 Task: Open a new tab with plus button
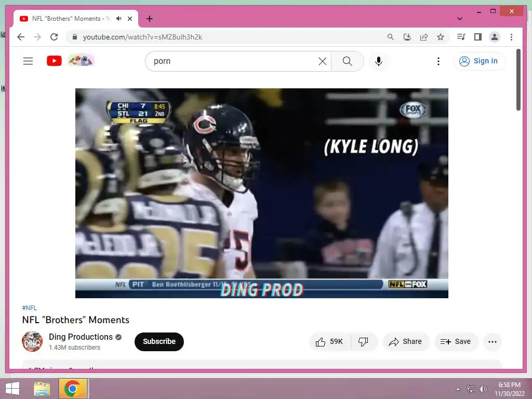pyautogui.click(x=150, y=19)
